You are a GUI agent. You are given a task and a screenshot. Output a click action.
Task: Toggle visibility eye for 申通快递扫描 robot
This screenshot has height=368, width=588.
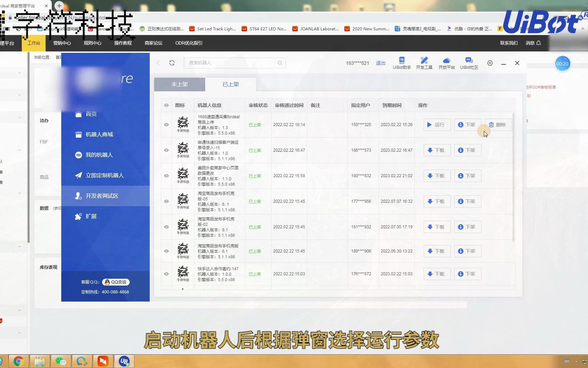(x=166, y=150)
